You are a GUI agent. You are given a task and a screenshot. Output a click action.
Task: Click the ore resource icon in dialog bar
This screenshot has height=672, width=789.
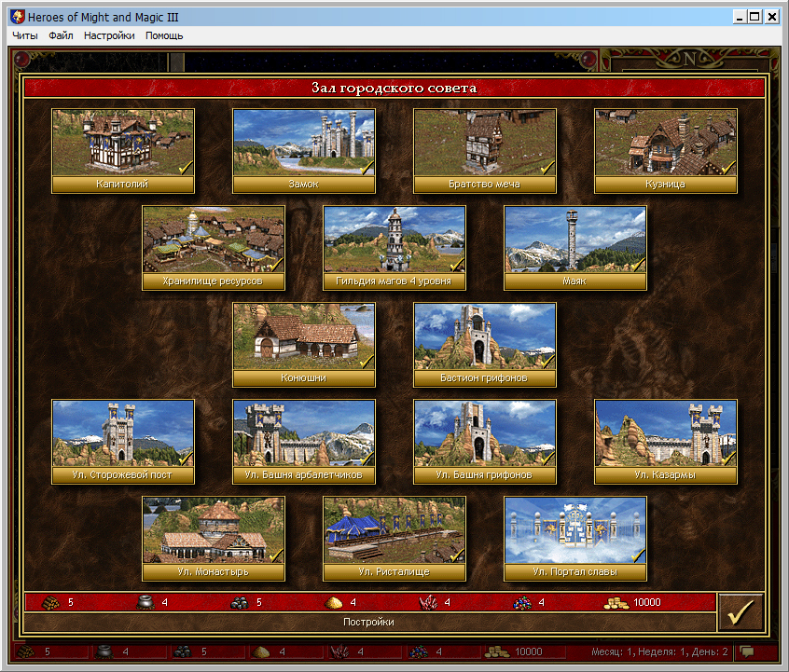[240, 603]
